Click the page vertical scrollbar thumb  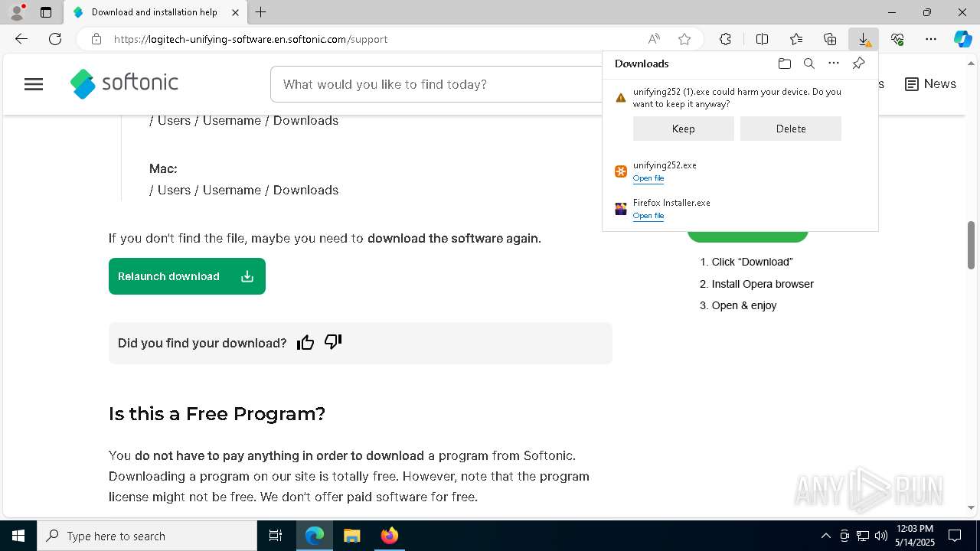pyautogui.click(x=971, y=245)
